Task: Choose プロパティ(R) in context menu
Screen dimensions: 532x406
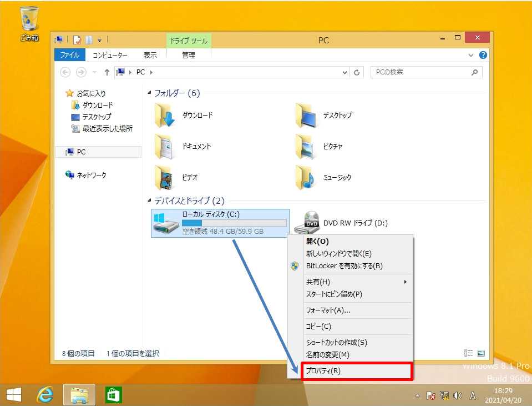Action: tap(357, 370)
